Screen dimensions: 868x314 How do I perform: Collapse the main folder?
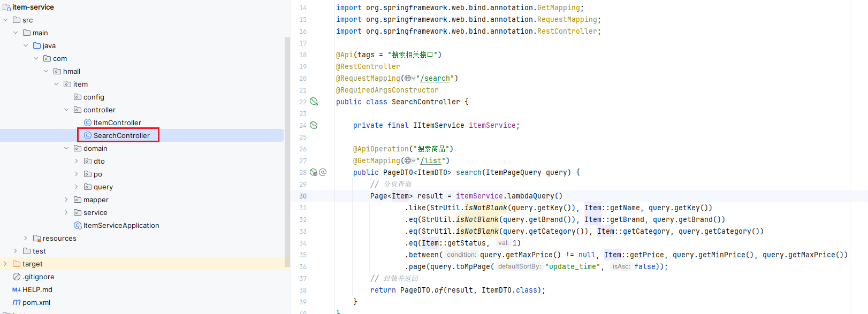[x=16, y=33]
